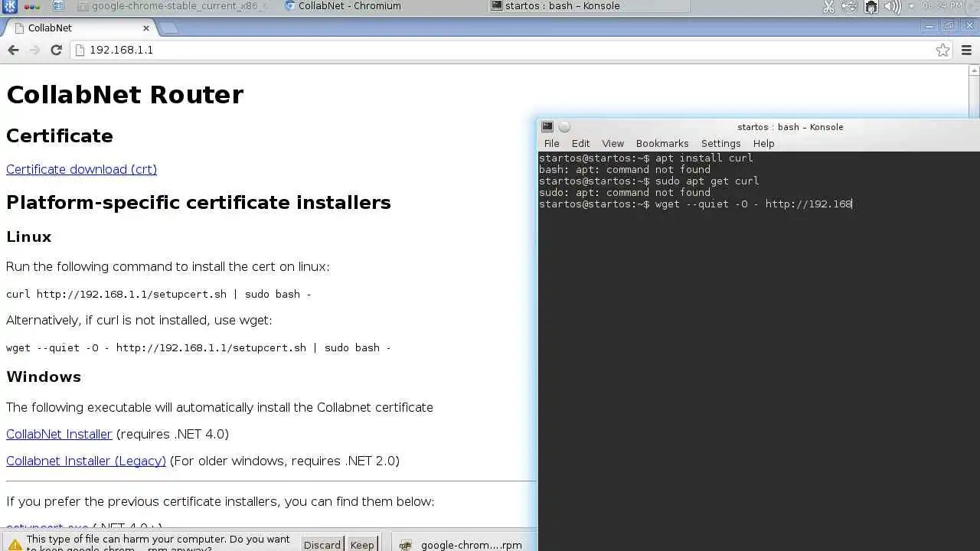Open Konsole Help menu
Image resolution: width=980 pixels, height=551 pixels.
coord(763,143)
